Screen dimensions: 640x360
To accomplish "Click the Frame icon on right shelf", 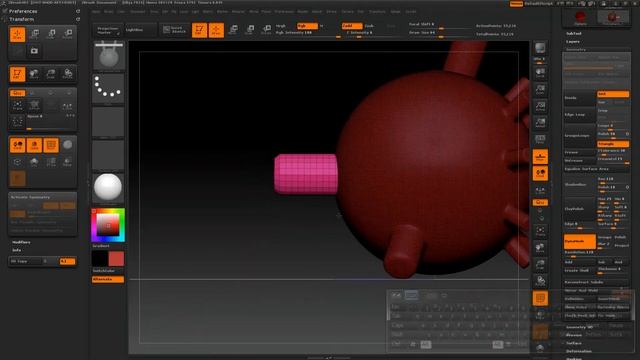I will (x=540, y=231).
